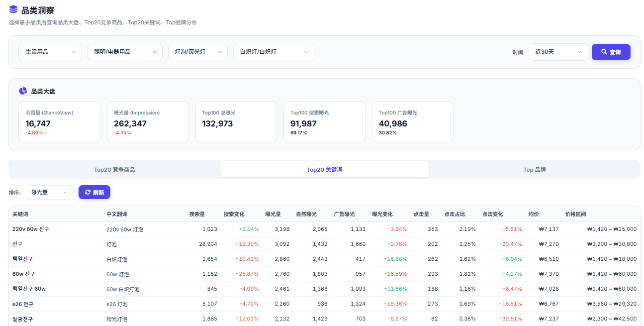Click the 中文翻译 column header

coord(117,214)
